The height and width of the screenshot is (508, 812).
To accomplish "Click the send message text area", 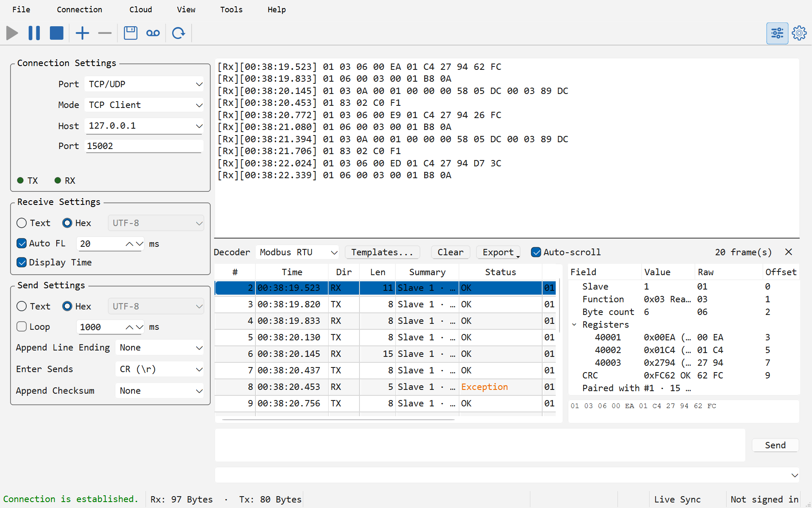I will coord(480,445).
